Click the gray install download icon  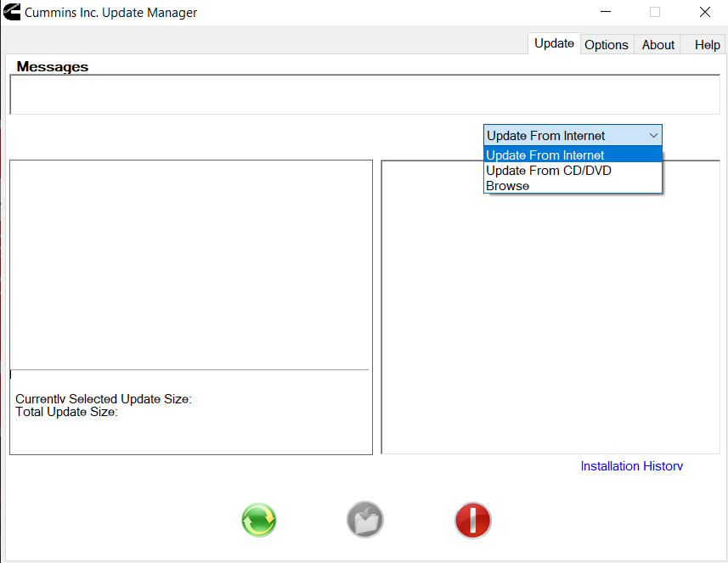(x=365, y=520)
